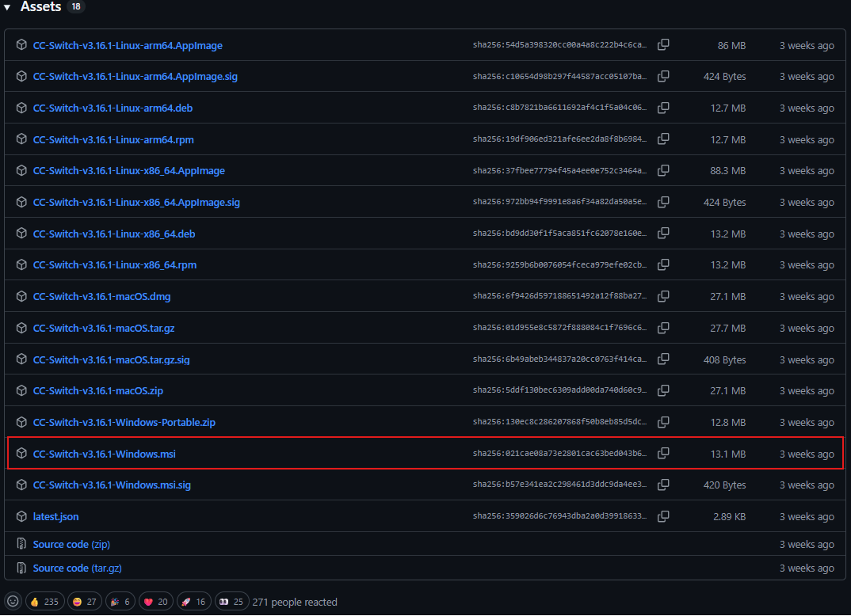The height and width of the screenshot is (616, 851).
Task: Copy SHA256 of macOS.dmg
Action: coord(663,296)
